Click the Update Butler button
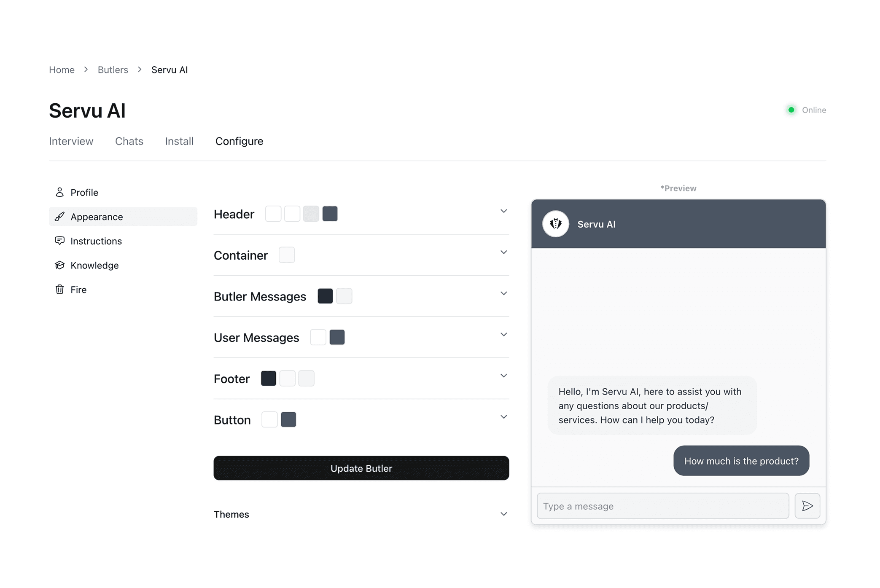880x588 pixels. (361, 468)
